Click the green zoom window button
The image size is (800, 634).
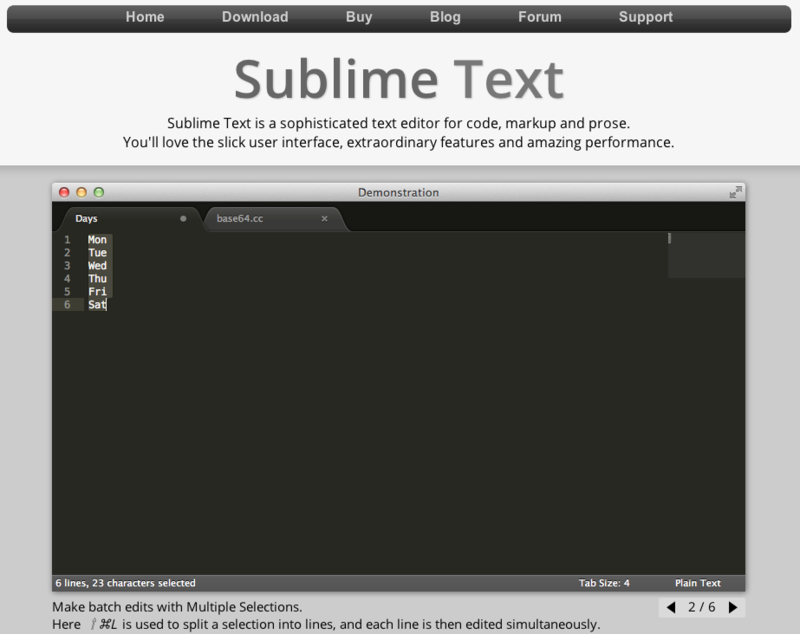click(98, 192)
